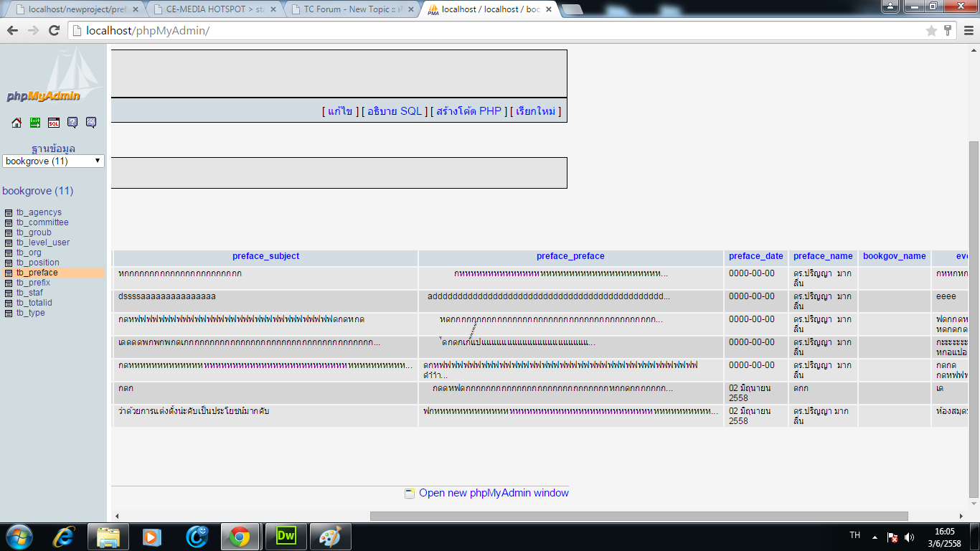Viewport: 980px width, 551px height.
Task: Click the Action Center flag icon
Action: (892, 537)
